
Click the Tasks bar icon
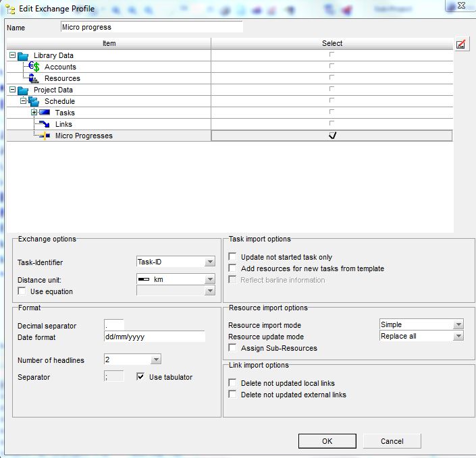[45, 113]
